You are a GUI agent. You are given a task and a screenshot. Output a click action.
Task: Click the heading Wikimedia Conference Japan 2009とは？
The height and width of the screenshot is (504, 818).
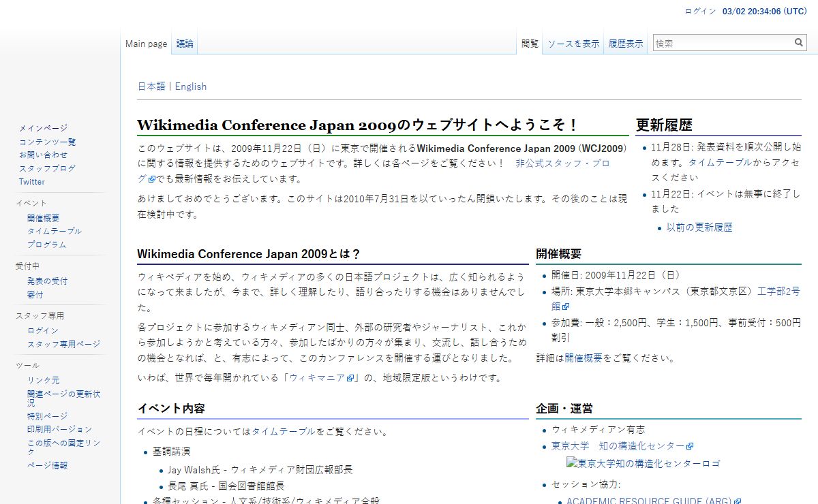249,254
